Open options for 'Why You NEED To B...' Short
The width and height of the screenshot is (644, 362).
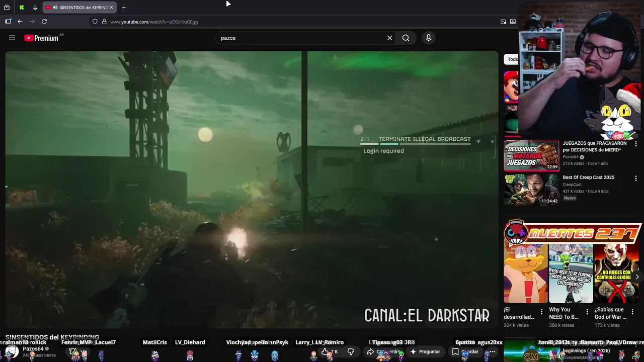pyautogui.click(x=587, y=312)
